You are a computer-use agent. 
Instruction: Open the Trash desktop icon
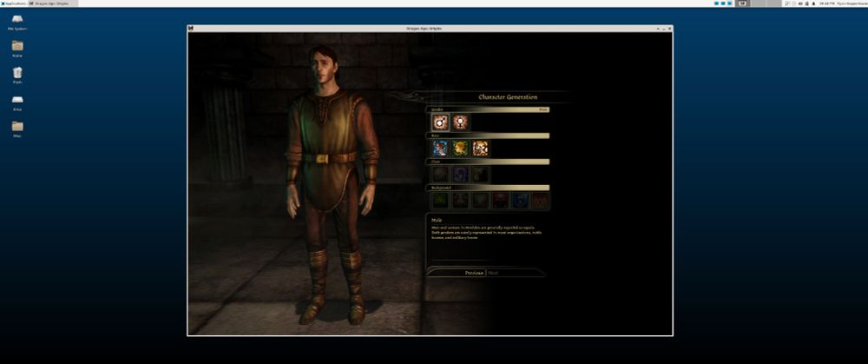click(x=17, y=76)
